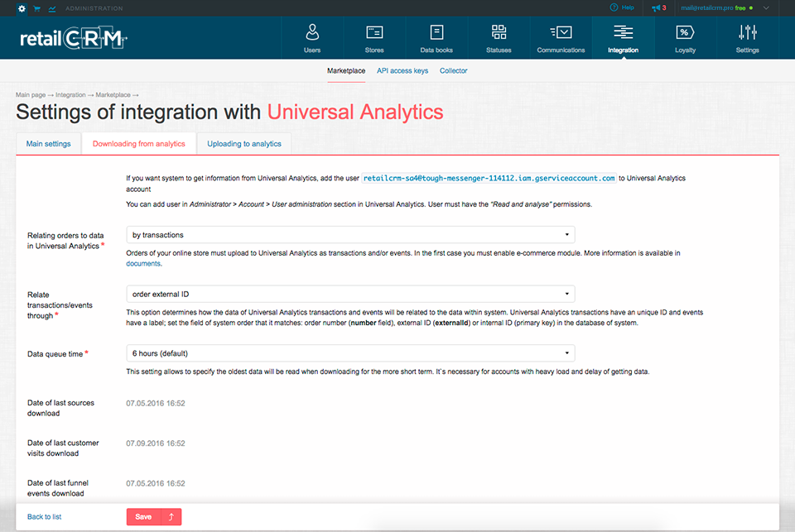Viewport: 795px width, 532px height.
Task: Open Collector subsection
Action: pyautogui.click(x=453, y=71)
